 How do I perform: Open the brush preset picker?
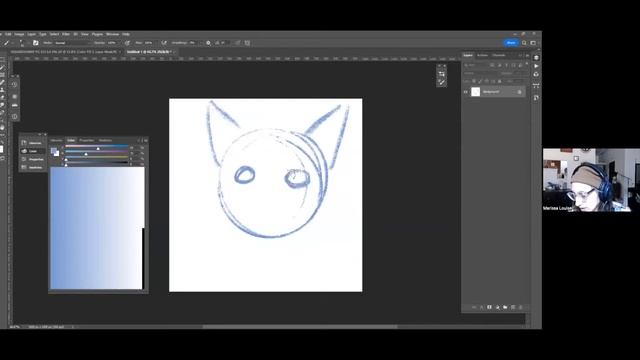tap(22, 43)
